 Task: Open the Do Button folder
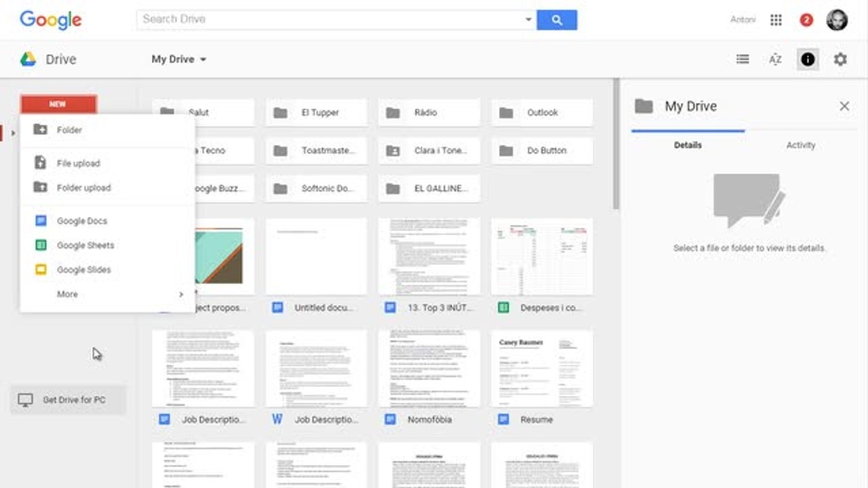pos(542,150)
